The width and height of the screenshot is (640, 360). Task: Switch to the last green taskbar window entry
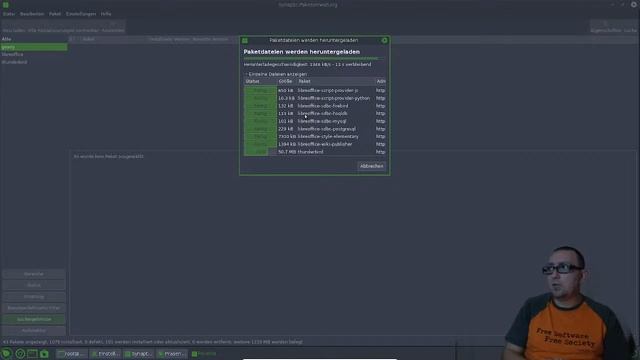coord(204,354)
